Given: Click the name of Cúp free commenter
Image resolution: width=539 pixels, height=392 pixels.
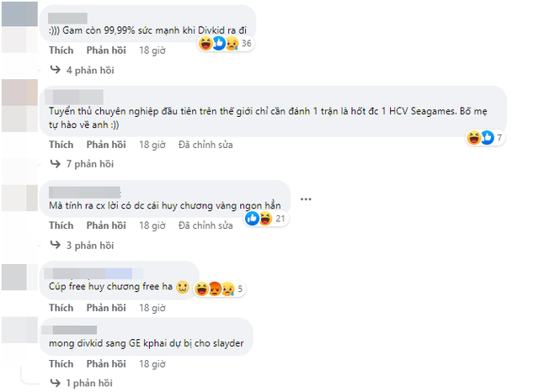Looking at the screenshot, I should click(93, 273).
